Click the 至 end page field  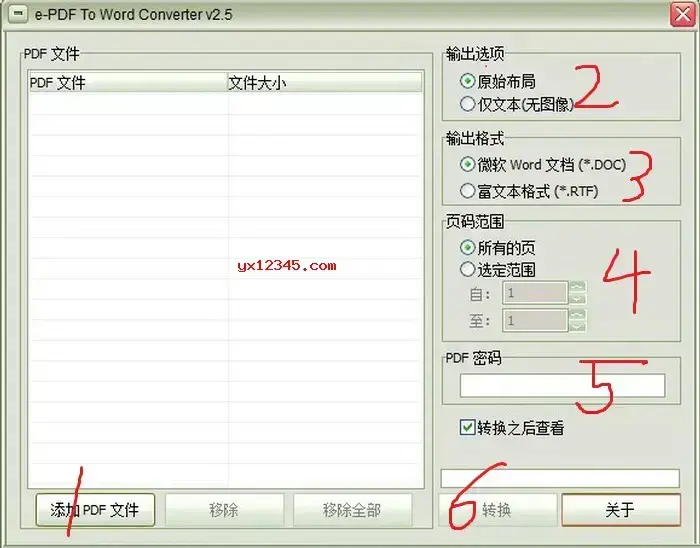tap(535, 320)
